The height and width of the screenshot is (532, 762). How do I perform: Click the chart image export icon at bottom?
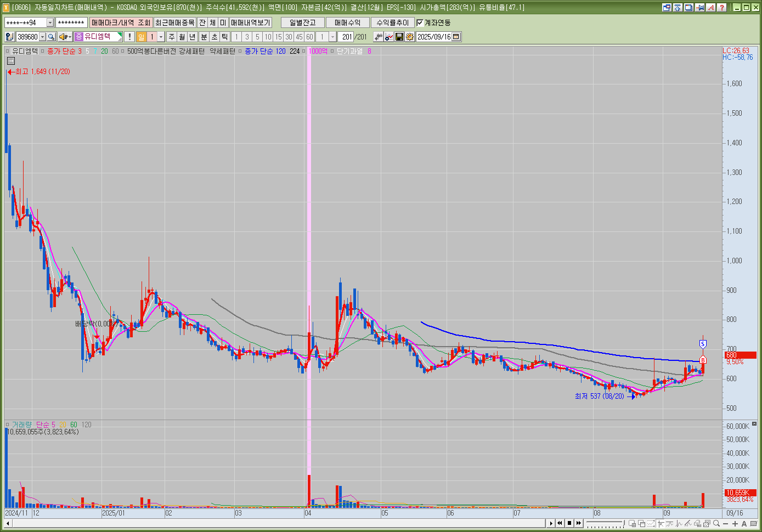[x=707, y=523]
